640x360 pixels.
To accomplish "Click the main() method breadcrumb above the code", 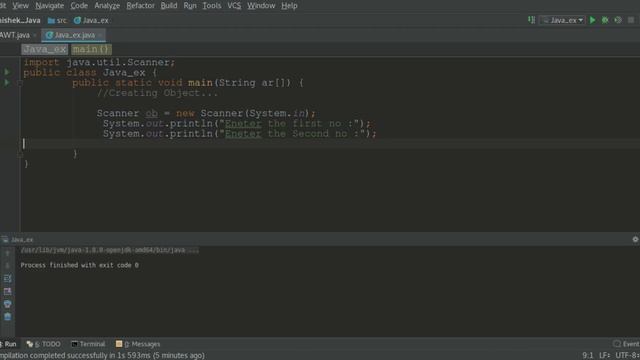I will pyautogui.click(x=91, y=49).
